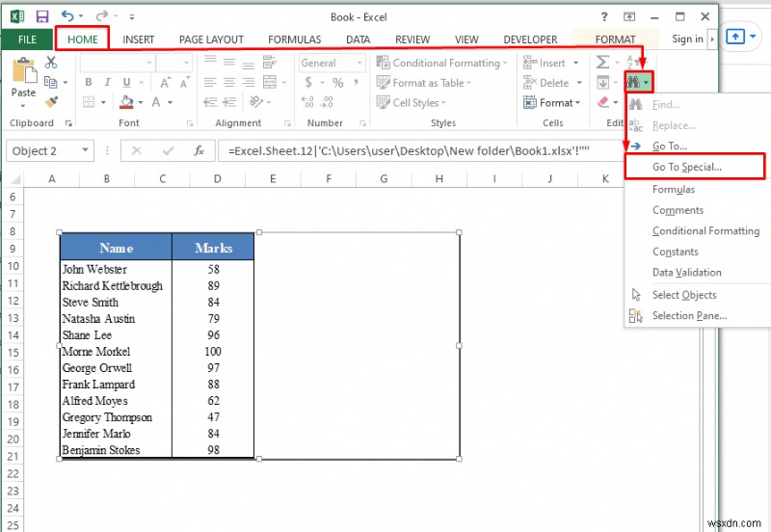771x532 pixels.
Task: Click the Increase Decimal icon
Action: [x=307, y=102]
